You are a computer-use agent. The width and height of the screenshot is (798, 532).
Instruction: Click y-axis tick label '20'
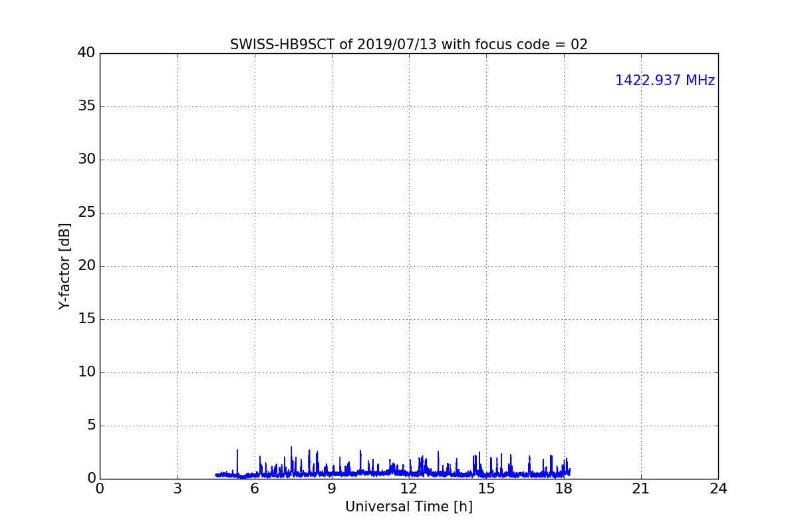coord(86,265)
